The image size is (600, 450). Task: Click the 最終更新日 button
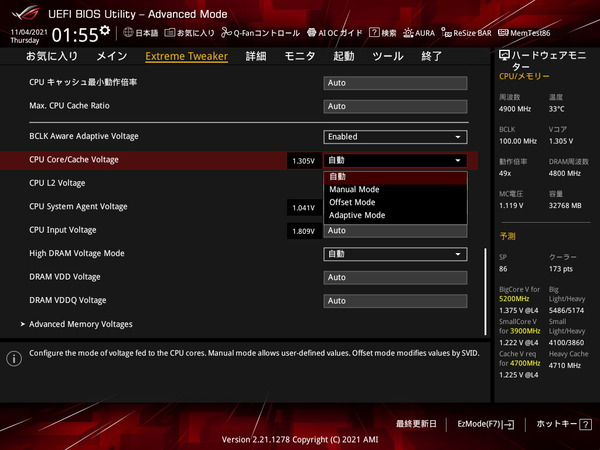click(x=416, y=424)
